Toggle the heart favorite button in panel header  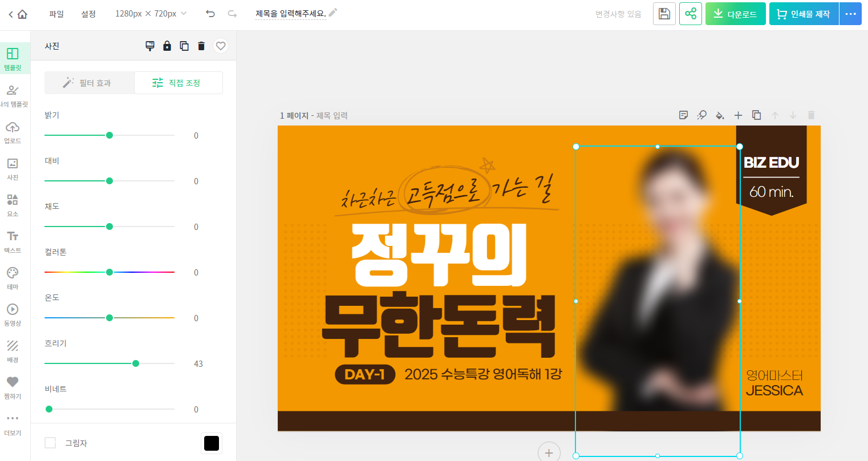tap(221, 46)
